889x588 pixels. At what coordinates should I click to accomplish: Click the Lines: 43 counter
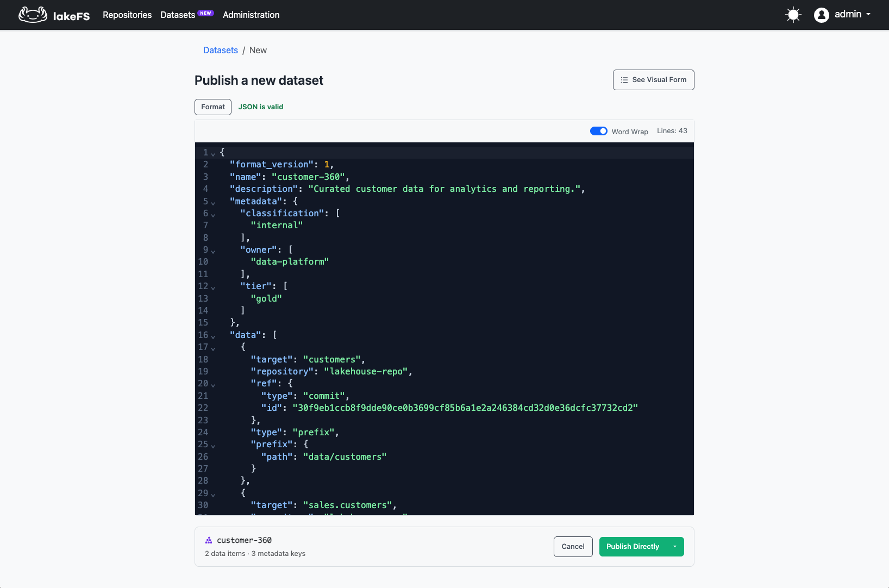672,131
